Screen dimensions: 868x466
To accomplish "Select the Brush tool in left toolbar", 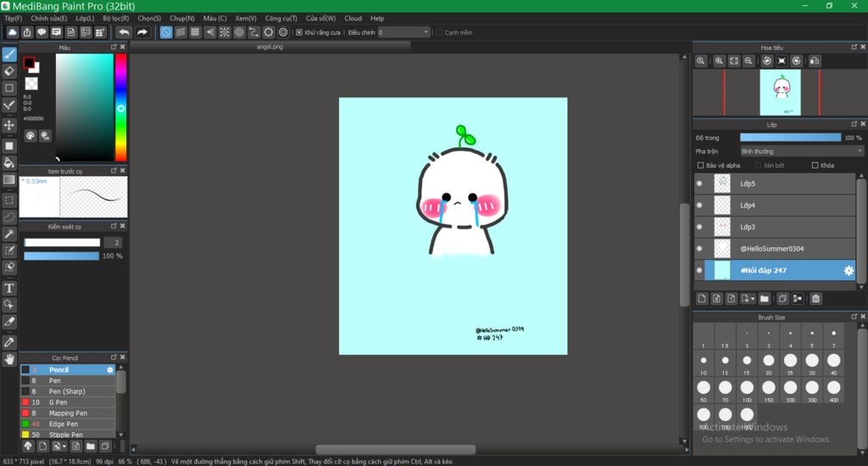I will tap(8, 54).
